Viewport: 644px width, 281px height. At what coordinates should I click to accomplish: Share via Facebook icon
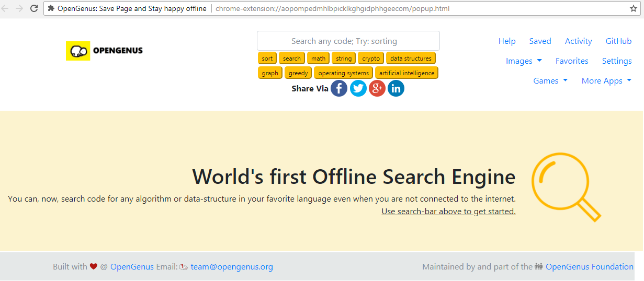[339, 88]
